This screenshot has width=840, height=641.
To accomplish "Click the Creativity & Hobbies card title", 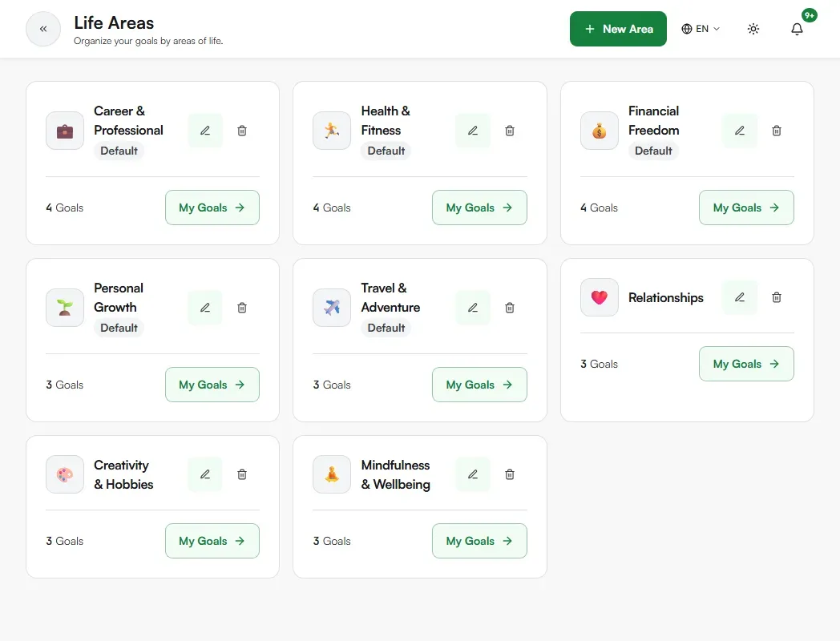I will point(123,474).
